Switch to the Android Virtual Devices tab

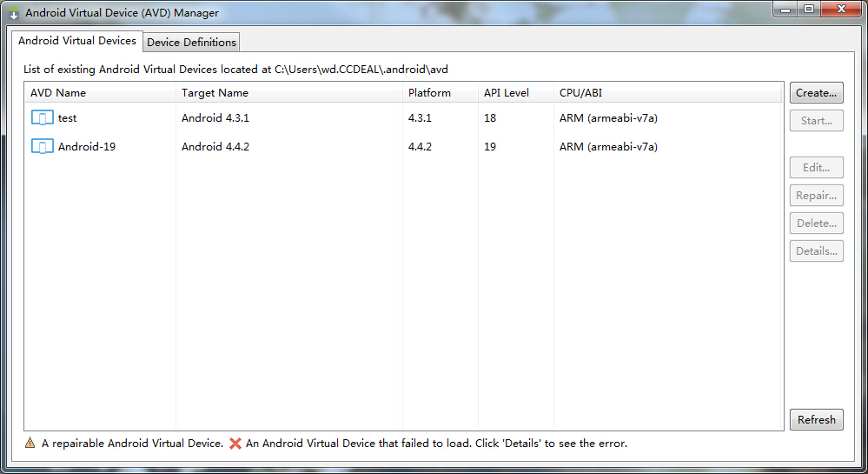[77, 41]
